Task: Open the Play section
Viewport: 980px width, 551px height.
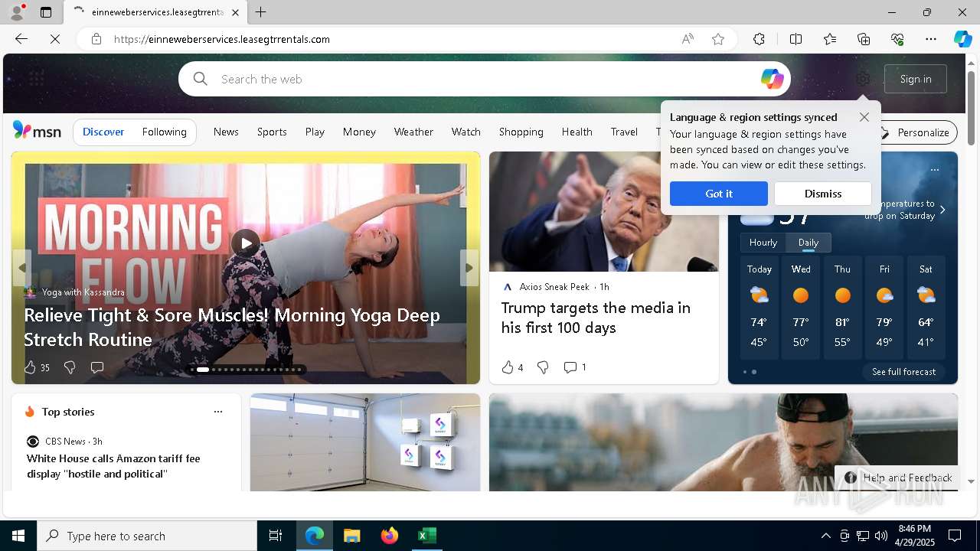Action: pos(315,132)
